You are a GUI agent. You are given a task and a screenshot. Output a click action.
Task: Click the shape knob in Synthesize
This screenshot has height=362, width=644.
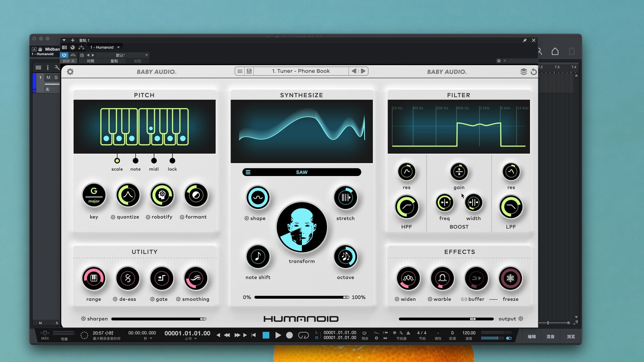[x=258, y=198]
